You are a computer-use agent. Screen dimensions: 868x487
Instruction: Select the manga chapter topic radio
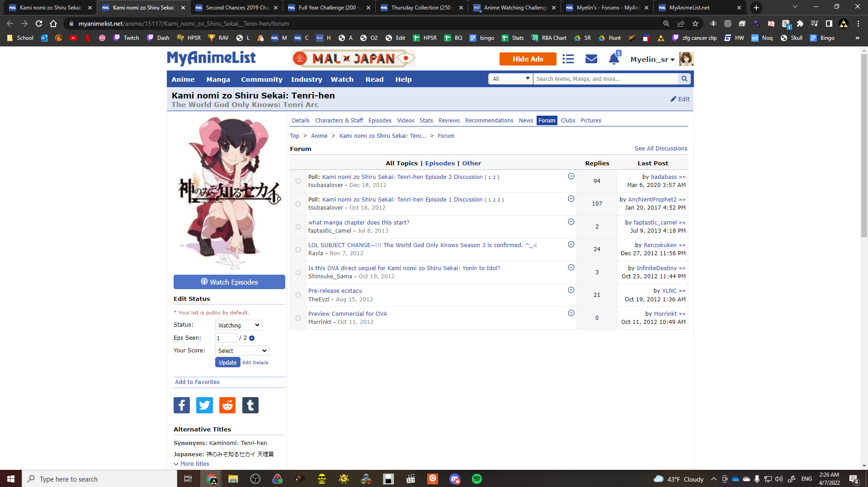298,227
